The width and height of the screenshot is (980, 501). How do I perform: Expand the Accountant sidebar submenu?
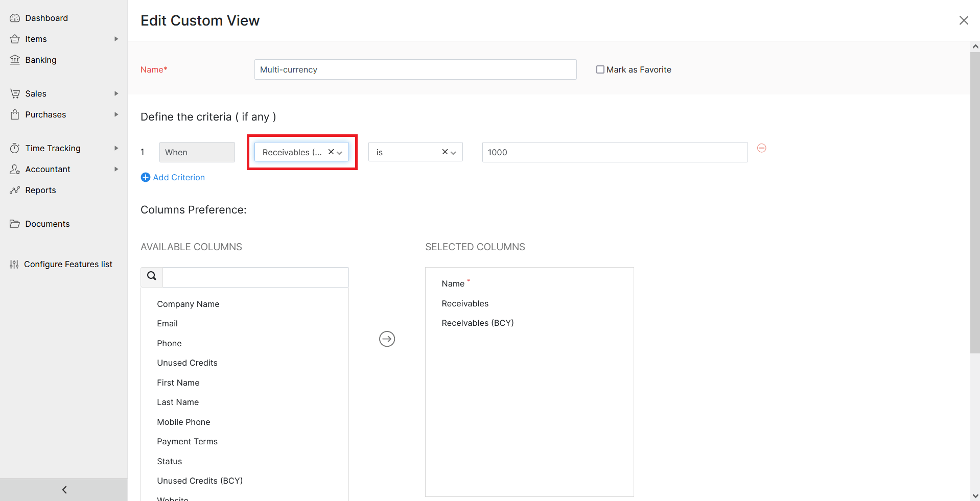116,169
